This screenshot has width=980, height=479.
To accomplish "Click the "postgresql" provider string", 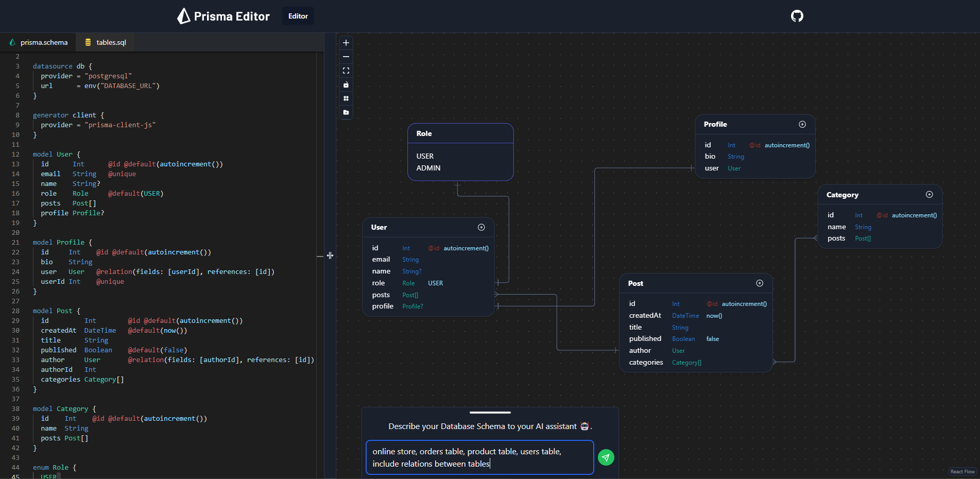I will pyautogui.click(x=108, y=76).
